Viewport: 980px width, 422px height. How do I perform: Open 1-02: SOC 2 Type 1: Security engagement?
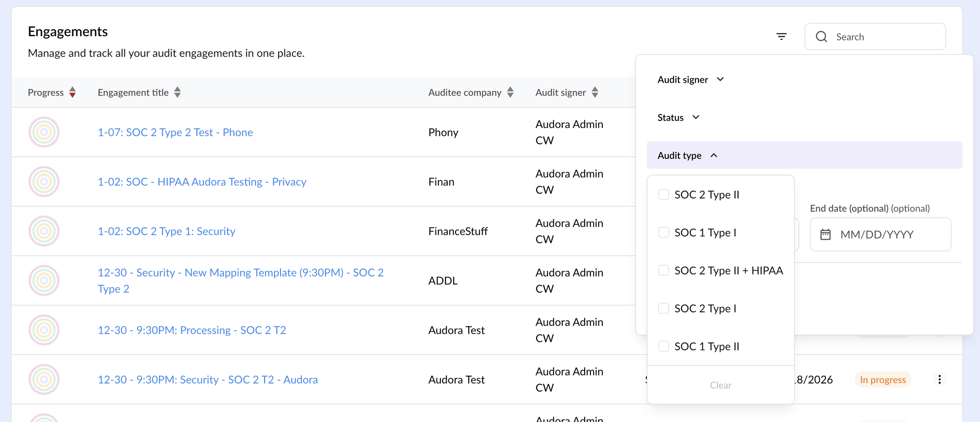166,231
